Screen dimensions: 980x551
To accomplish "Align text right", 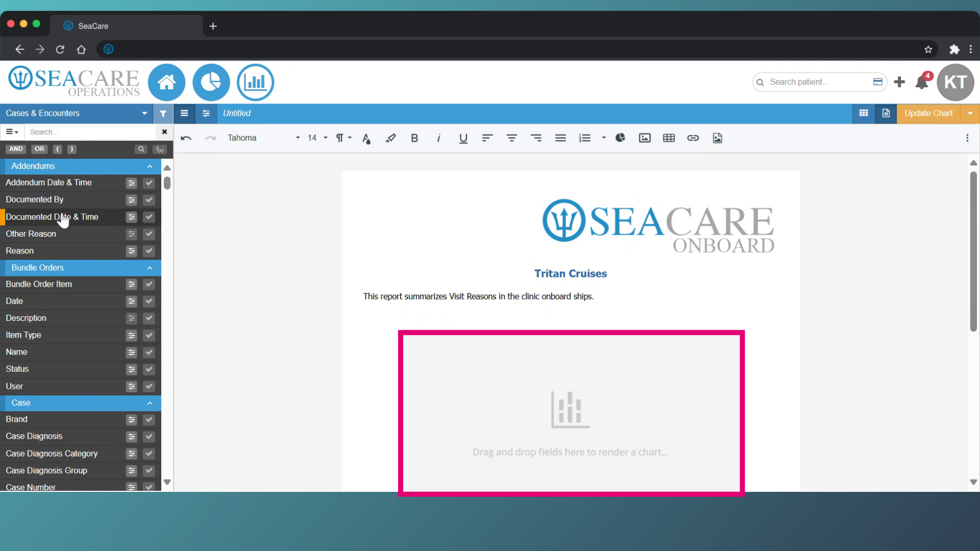I will tap(536, 138).
